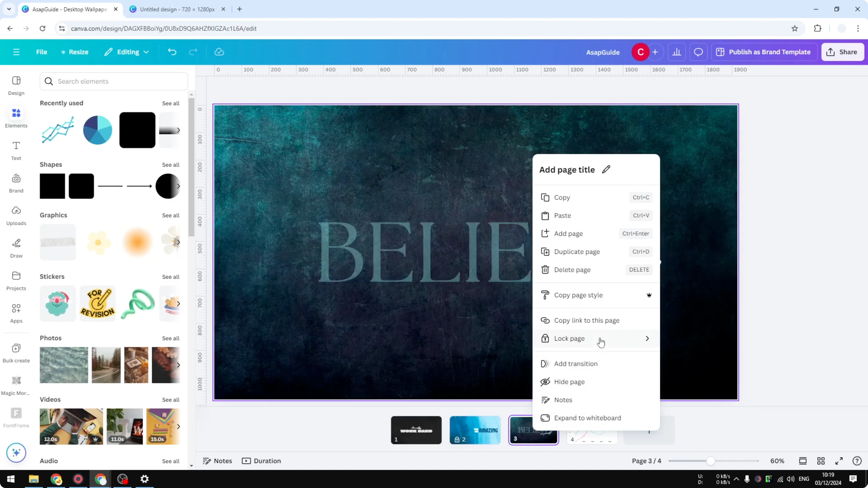Click the Undo arrow in toolbar
Screen dimensions: 868x488
(172, 52)
